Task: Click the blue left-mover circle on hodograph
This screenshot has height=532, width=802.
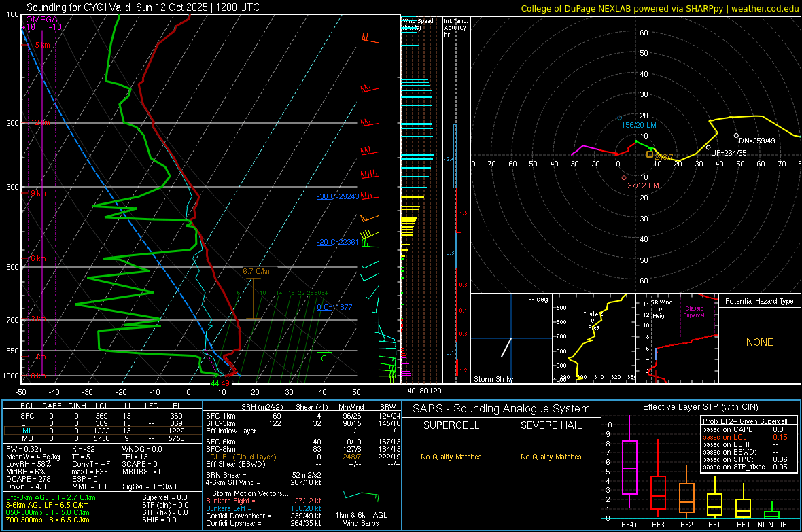Action: 619,118
